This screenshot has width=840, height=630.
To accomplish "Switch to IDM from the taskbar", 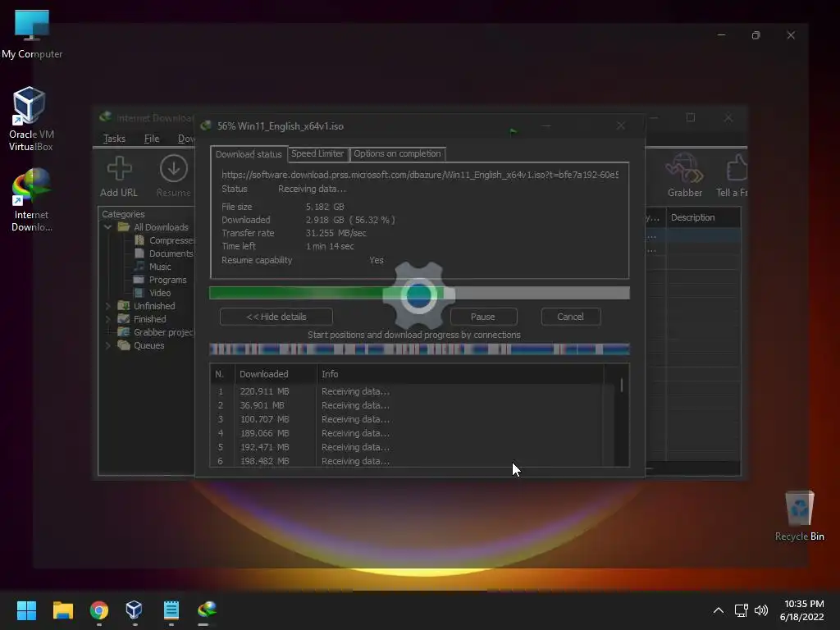I will tap(207, 609).
